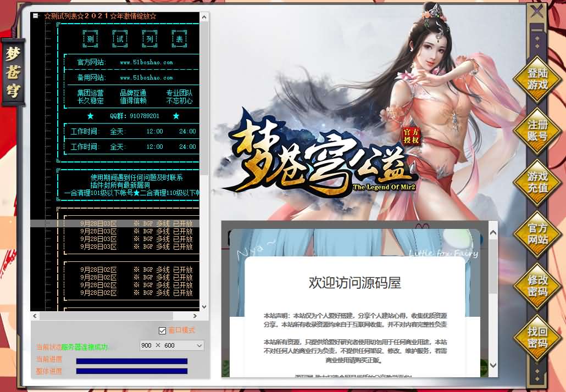Click server list's horizontal scroll right arrow

[194, 316]
